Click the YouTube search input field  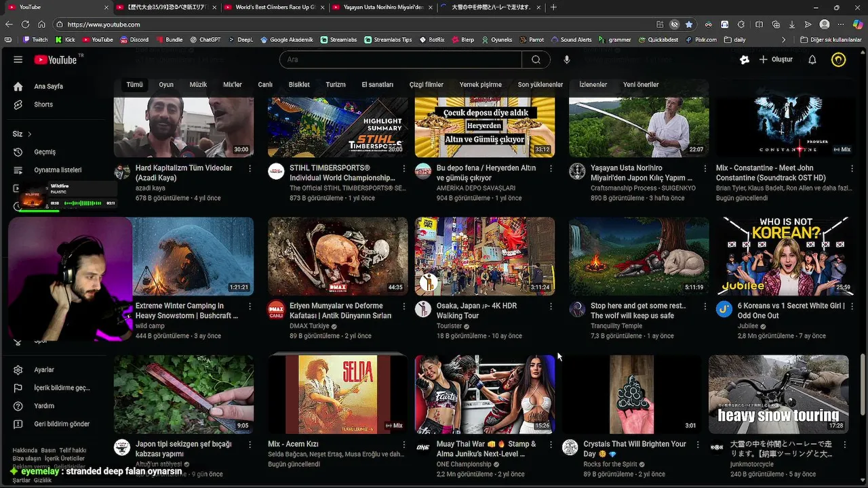pos(401,60)
